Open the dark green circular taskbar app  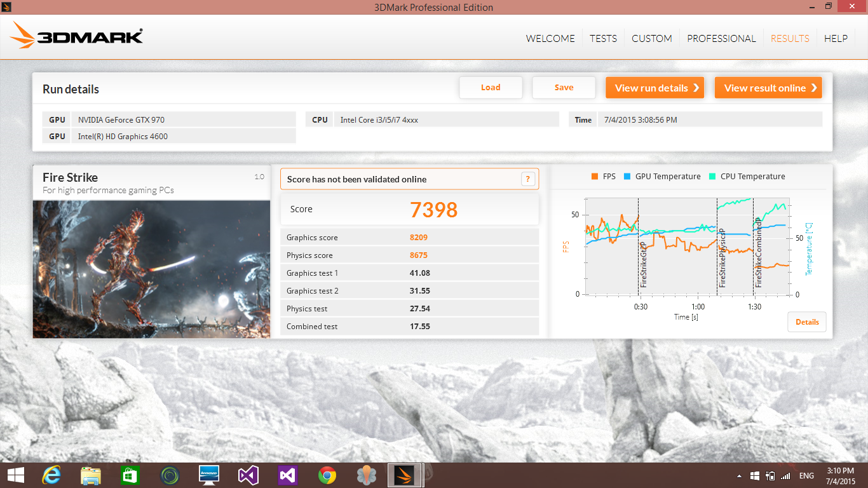tap(170, 475)
